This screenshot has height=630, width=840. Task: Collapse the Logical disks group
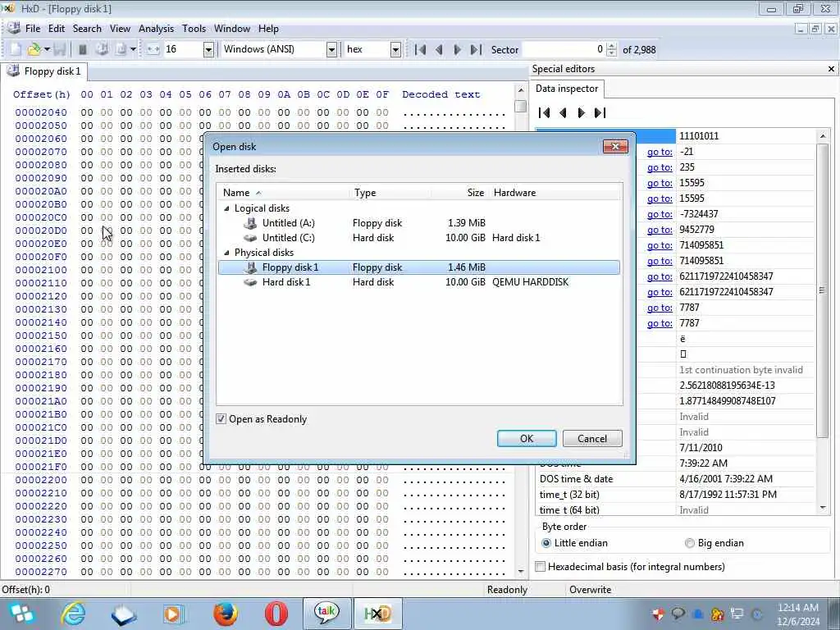[226, 208]
